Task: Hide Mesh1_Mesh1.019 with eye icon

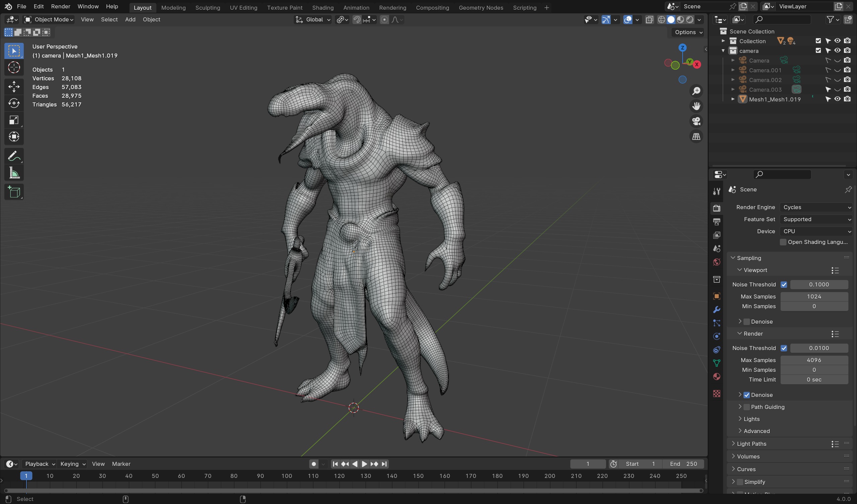Action: point(837,99)
